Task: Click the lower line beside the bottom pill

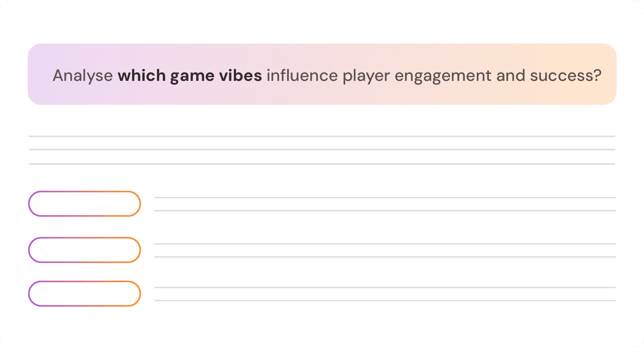Action: [x=385, y=300]
